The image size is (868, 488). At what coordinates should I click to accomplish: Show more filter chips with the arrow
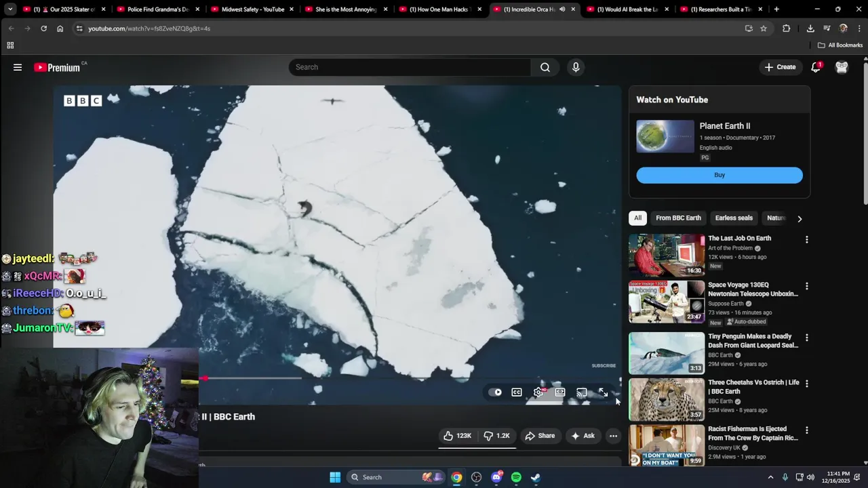click(800, 218)
